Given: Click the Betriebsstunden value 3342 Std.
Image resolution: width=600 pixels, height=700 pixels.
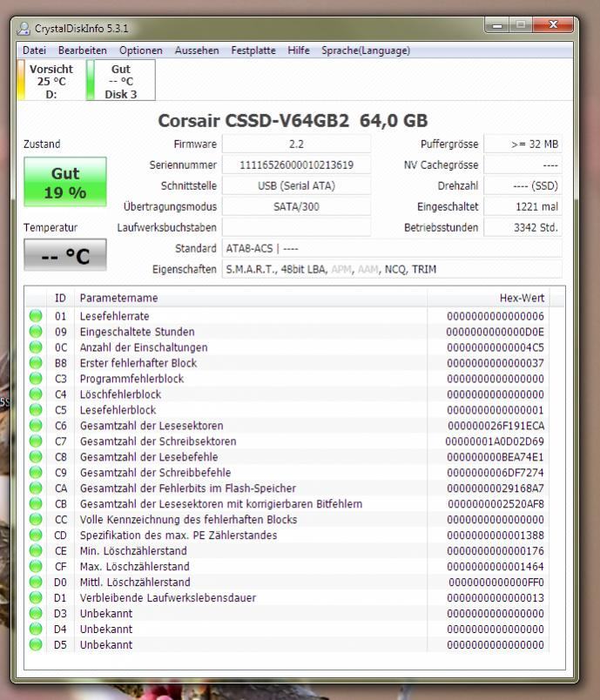Looking at the screenshot, I should [522, 227].
